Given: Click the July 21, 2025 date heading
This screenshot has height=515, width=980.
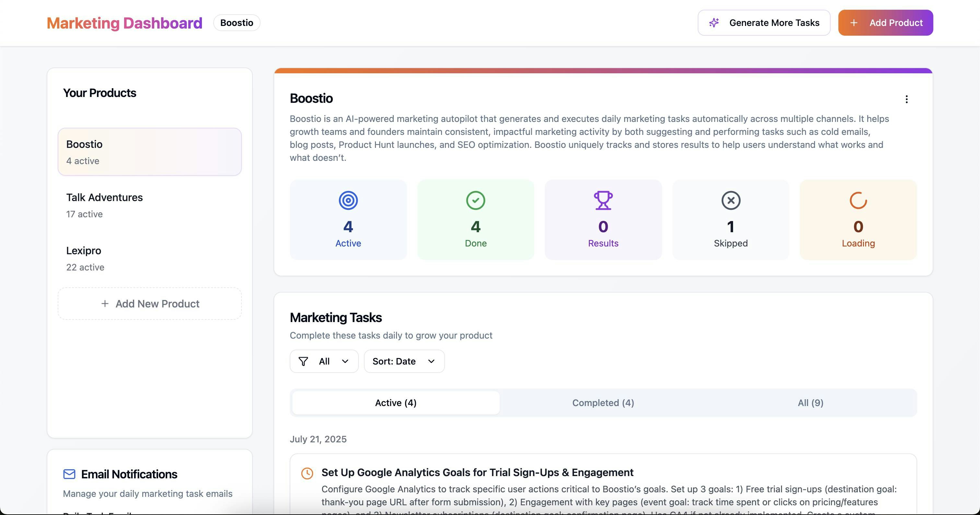Looking at the screenshot, I should click(x=318, y=439).
